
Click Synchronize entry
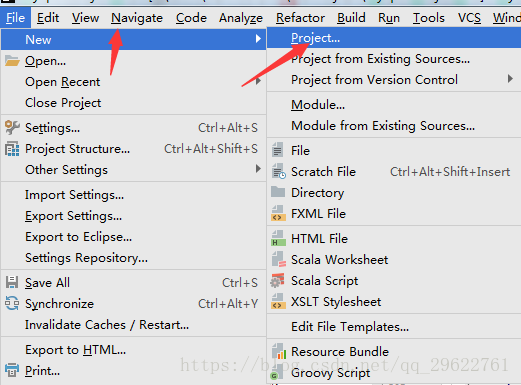coord(133,304)
